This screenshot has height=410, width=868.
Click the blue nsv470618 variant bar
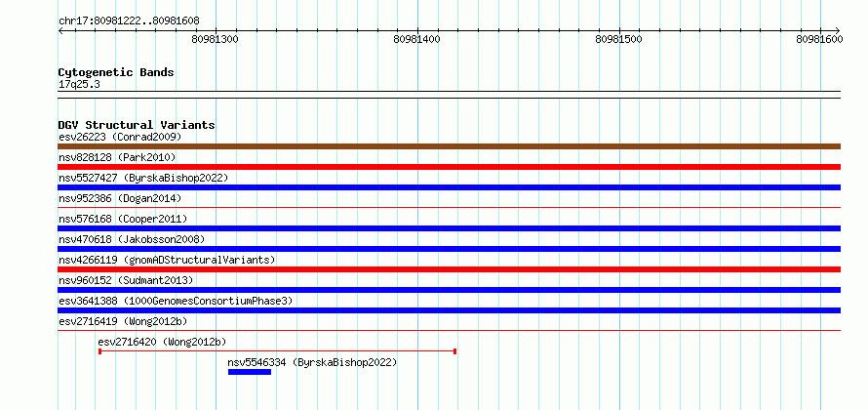click(449, 249)
